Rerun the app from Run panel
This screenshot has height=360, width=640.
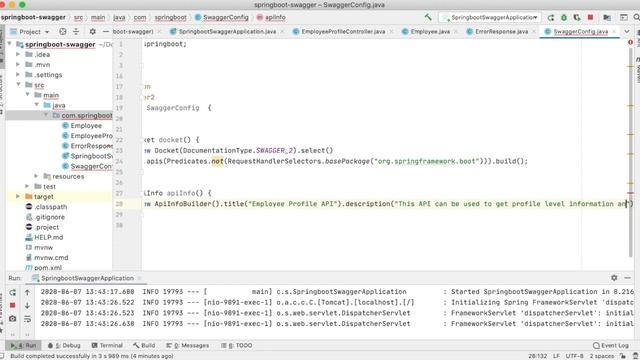click(13, 292)
